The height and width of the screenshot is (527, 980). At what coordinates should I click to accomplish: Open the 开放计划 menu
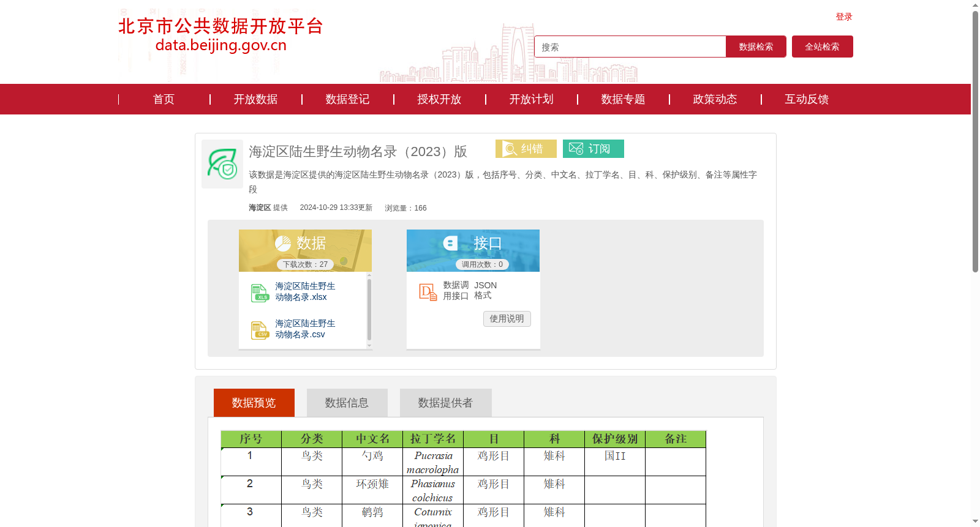pos(531,99)
